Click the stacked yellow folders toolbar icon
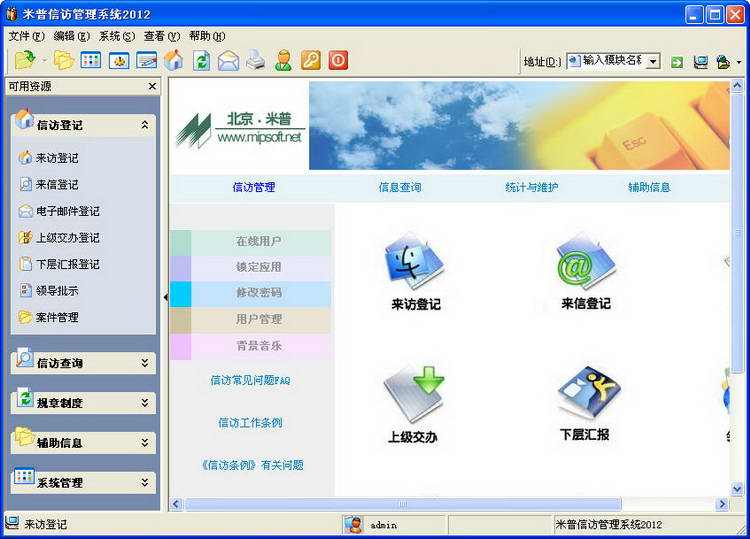 [x=63, y=60]
